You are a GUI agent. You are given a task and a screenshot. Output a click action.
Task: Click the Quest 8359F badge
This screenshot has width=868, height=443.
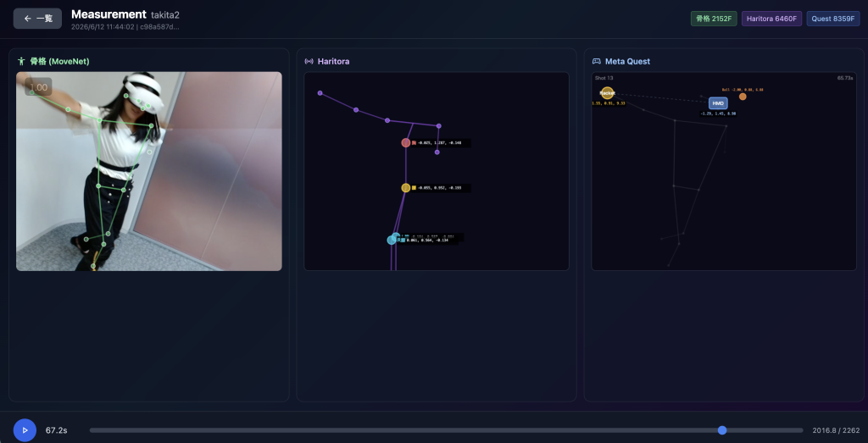tap(832, 19)
